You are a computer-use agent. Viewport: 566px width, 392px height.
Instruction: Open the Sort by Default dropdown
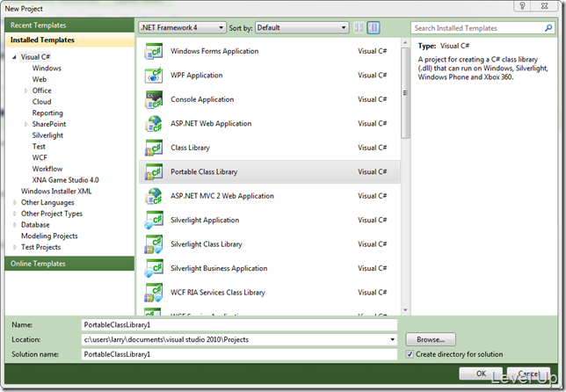[x=301, y=27]
